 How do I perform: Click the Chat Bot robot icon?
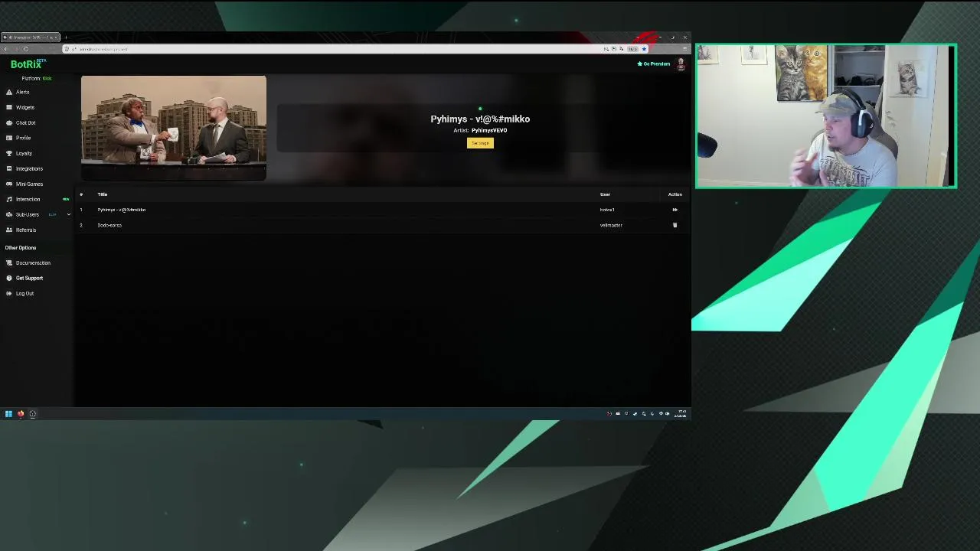point(9,122)
